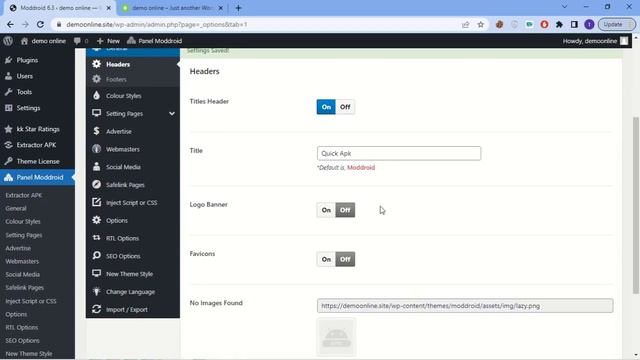Open the Tools wrench icon
The height and width of the screenshot is (360, 640).
tap(8, 92)
